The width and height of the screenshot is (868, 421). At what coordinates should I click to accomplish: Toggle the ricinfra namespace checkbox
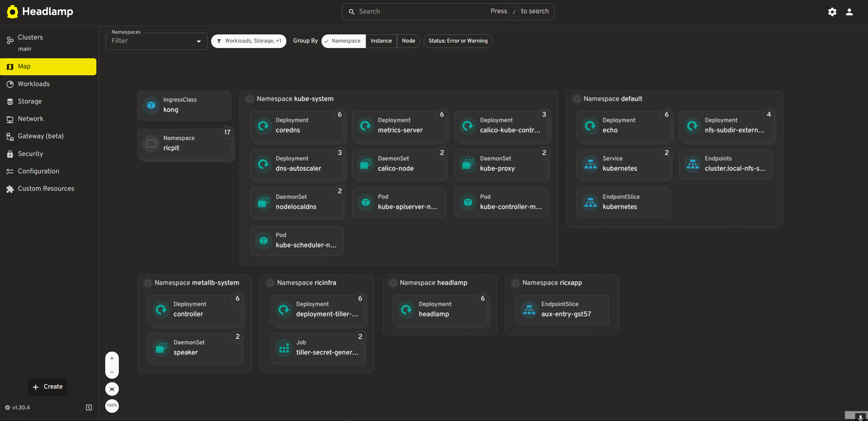(270, 283)
